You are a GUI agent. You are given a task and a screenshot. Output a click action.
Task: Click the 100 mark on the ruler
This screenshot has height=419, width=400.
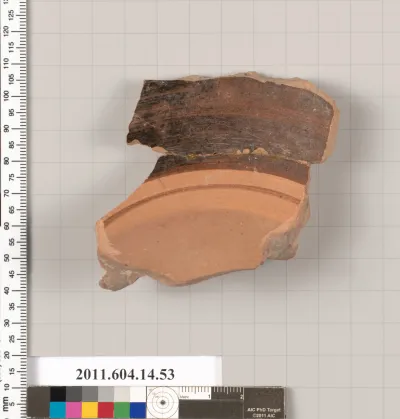tap(6, 96)
